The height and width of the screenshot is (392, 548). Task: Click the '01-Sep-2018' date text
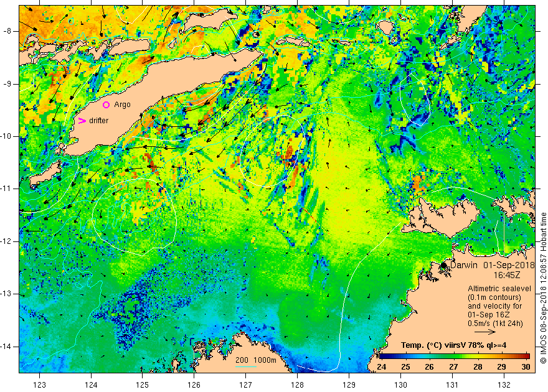click(x=509, y=265)
